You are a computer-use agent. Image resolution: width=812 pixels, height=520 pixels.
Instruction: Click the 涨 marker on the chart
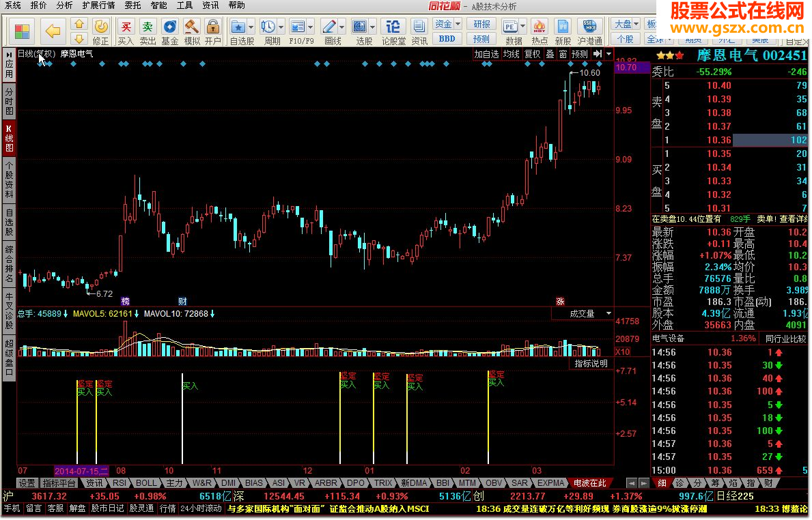point(560,301)
